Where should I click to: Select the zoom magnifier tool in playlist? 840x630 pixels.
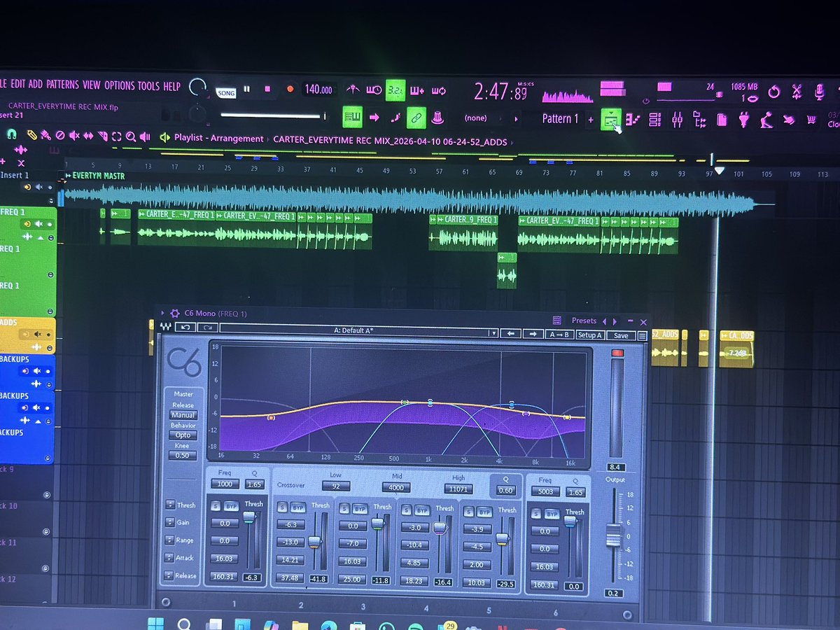pos(130,136)
